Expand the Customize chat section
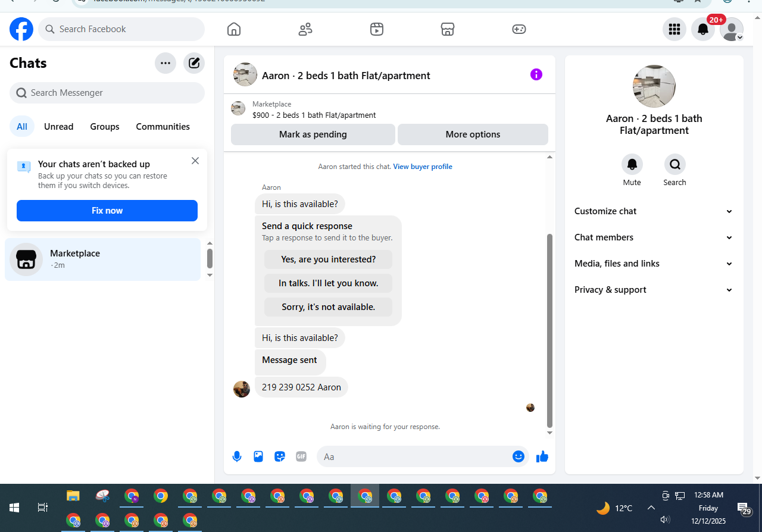 pyautogui.click(x=654, y=211)
